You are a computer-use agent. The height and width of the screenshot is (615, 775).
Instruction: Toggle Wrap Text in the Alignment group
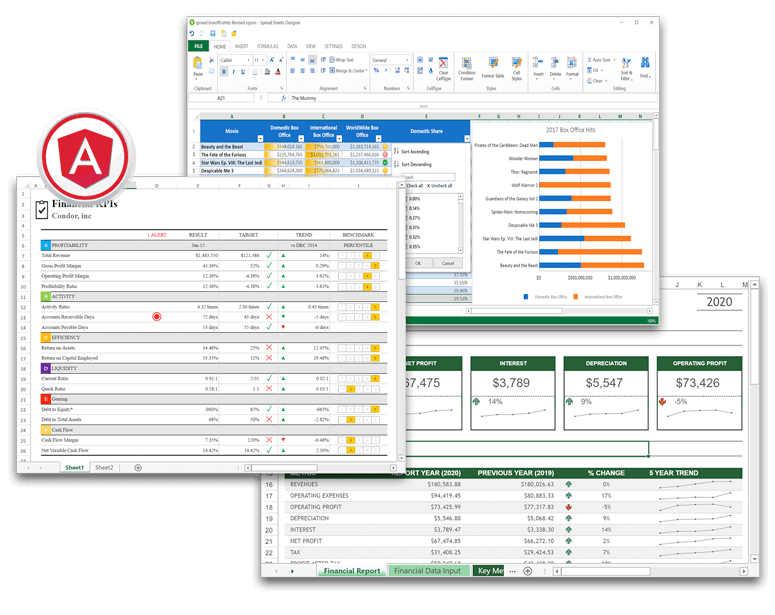click(x=342, y=60)
